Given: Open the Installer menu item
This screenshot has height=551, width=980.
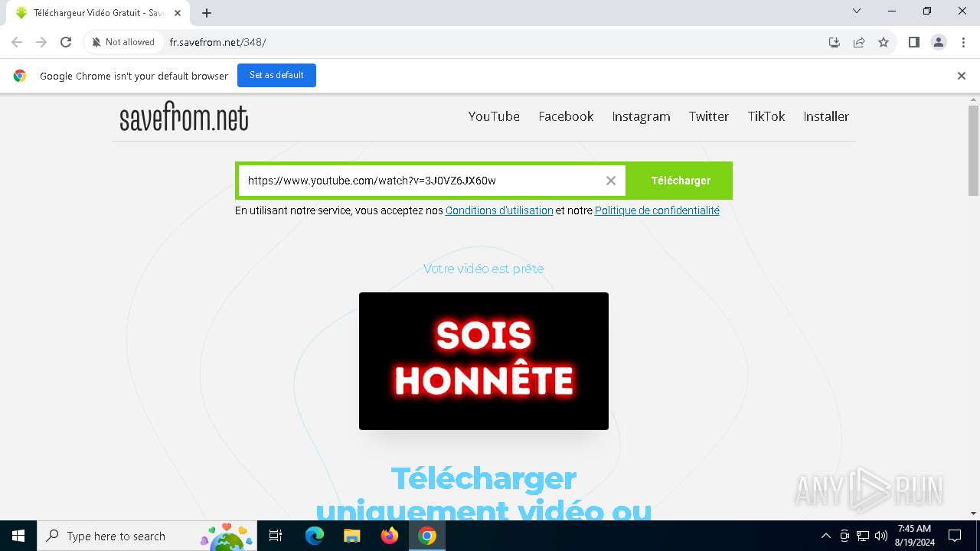Looking at the screenshot, I should (x=826, y=116).
